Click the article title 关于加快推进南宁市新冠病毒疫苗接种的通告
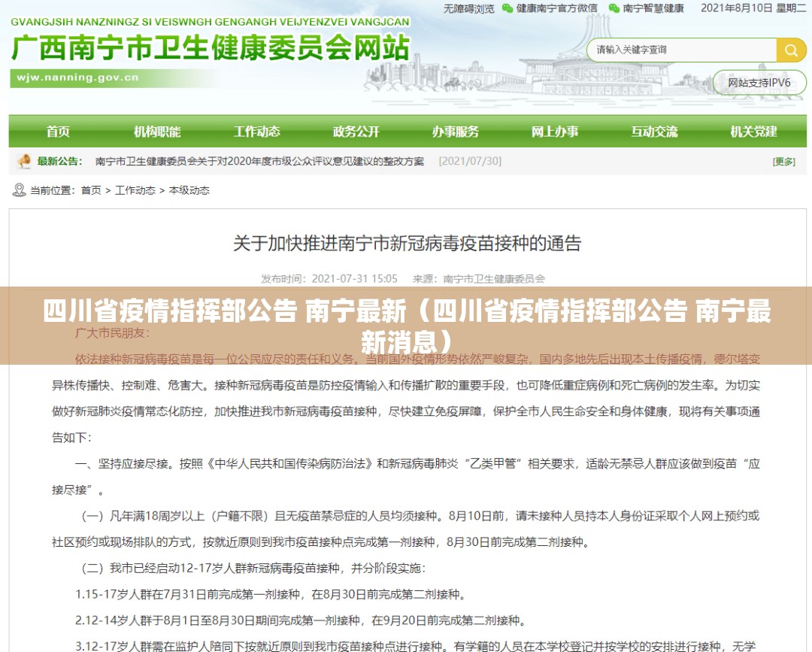Screen dimensions: 812x652 [x=407, y=243]
